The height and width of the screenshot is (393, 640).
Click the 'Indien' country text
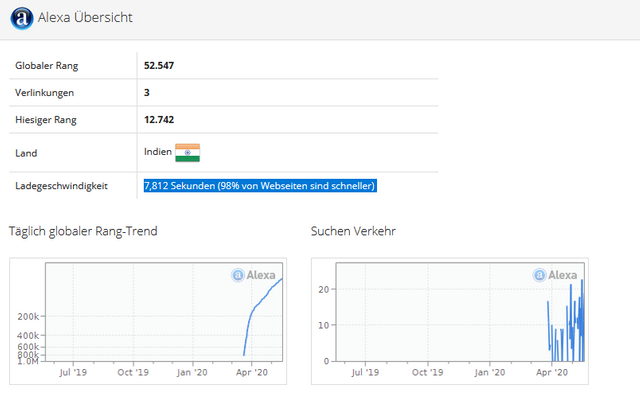coord(158,152)
